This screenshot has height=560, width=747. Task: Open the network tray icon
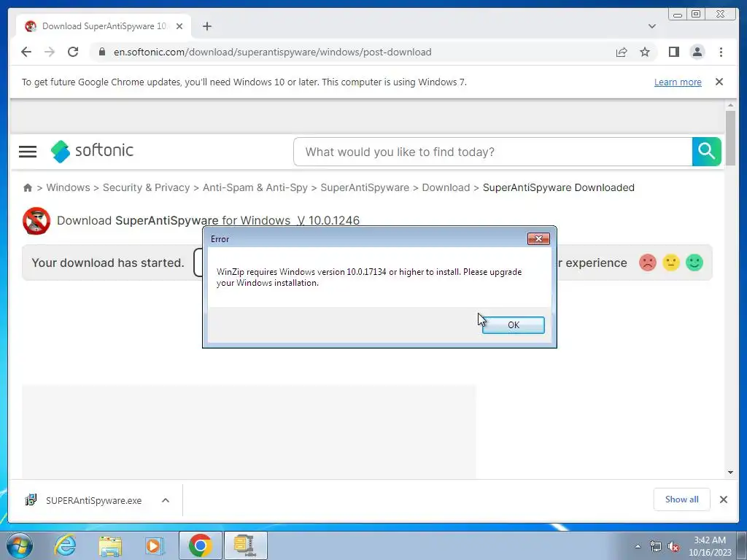(x=656, y=547)
